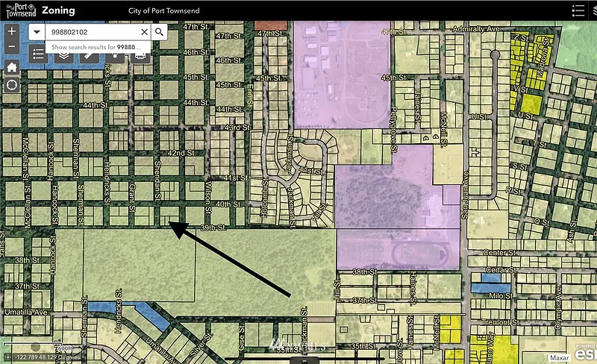Click the search magnifier button
This screenshot has height=364, width=597.
(x=159, y=32)
